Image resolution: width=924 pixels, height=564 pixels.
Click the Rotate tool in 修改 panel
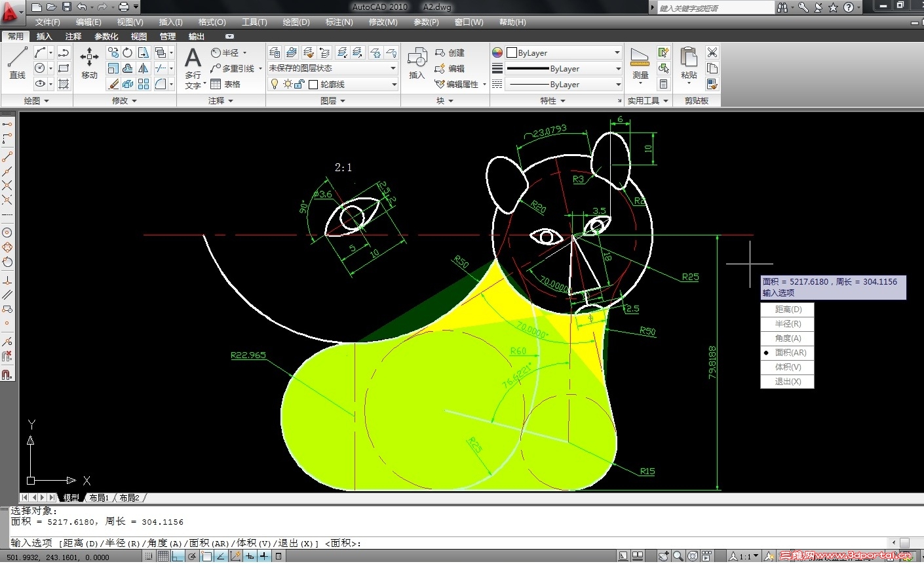[128, 52]
